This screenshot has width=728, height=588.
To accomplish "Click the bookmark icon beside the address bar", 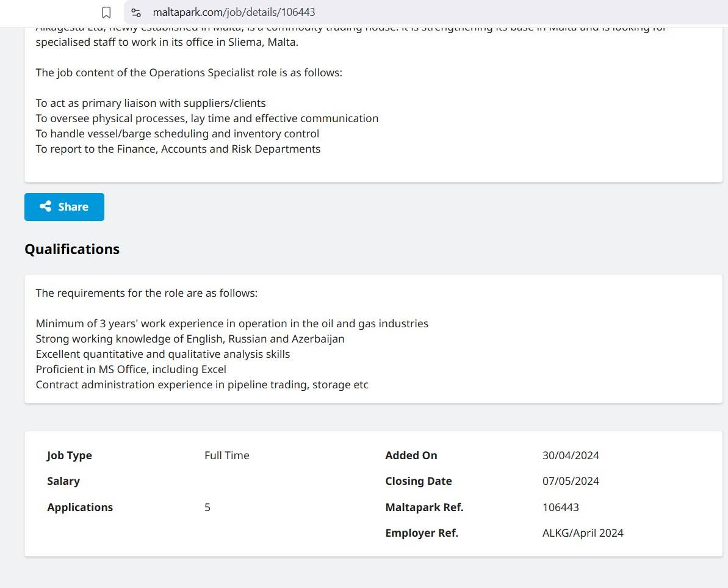I will 106,12.
